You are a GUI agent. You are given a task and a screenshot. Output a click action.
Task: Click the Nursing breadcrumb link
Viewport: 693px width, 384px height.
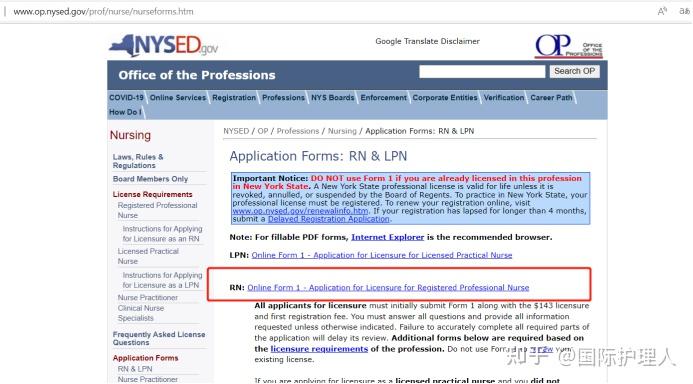342,131
